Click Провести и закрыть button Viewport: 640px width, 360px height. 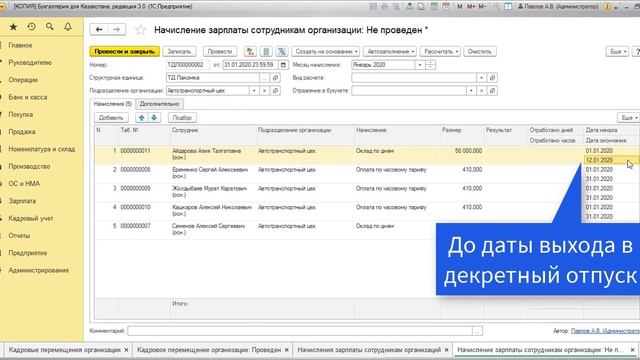click(x=124, y=51)
